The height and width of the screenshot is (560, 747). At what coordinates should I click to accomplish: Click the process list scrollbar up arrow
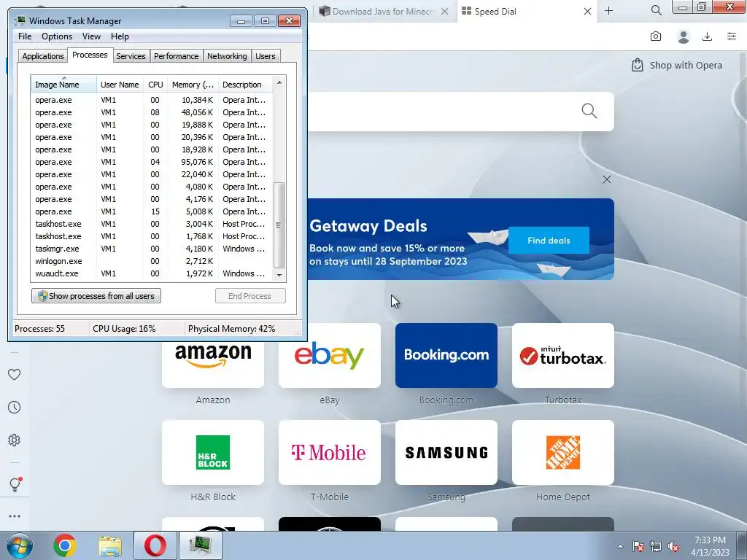tap(279, 82)
